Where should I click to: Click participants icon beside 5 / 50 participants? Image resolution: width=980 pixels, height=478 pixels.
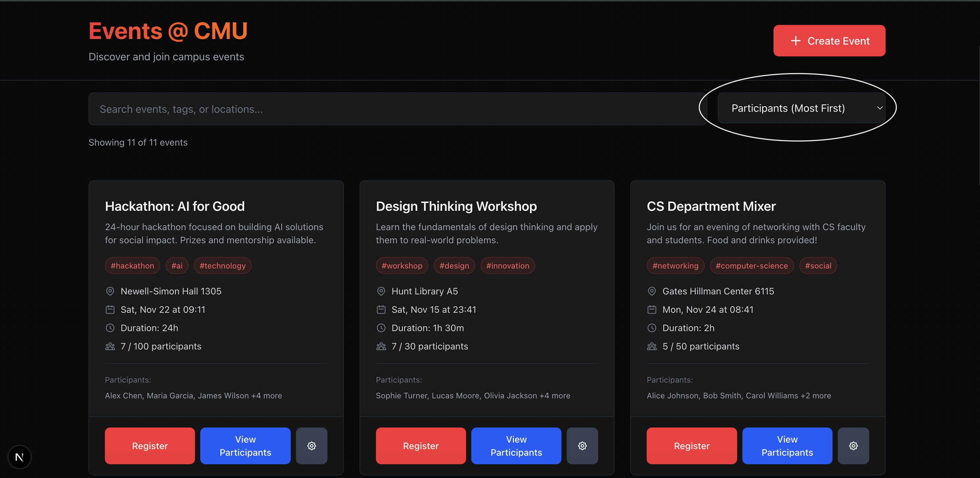pyautogui.click(x=652, y=346)
